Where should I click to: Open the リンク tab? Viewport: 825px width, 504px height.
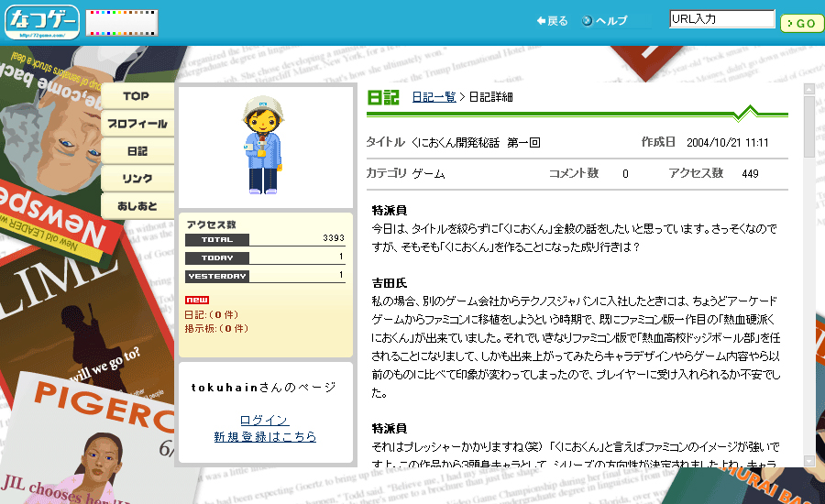tap(137, 179)
